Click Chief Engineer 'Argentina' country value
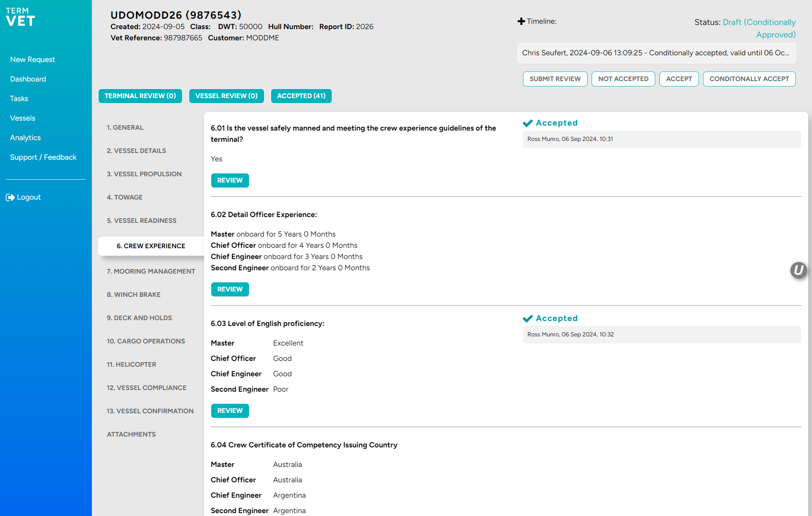The image size is (812, 516). [x=289, y=495]
